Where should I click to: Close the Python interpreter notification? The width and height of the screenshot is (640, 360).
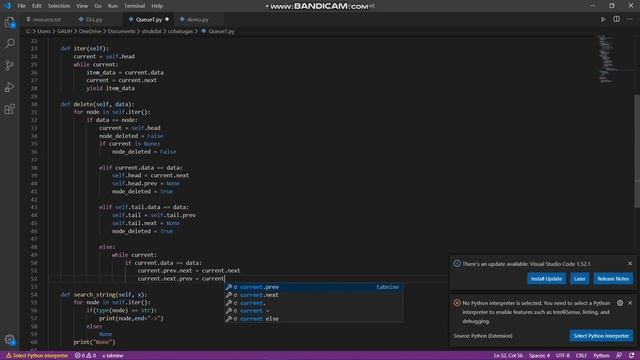(x=630, y=303)
